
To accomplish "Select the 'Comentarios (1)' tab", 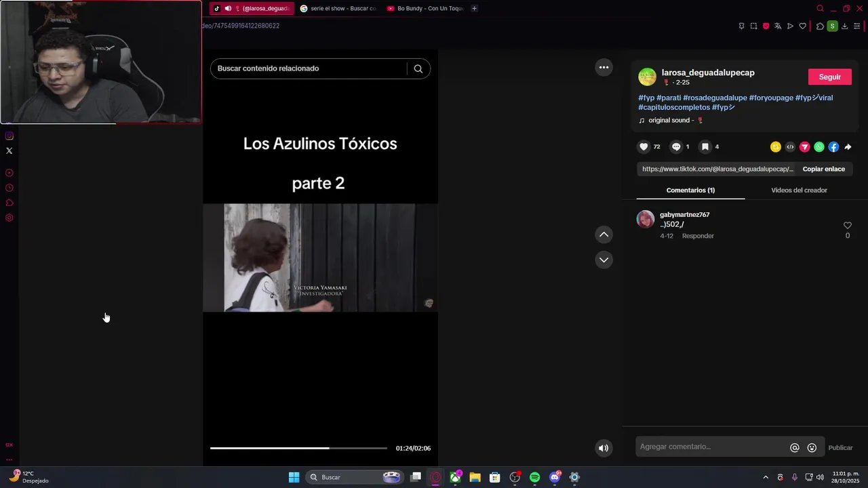I will pos(690,190).
